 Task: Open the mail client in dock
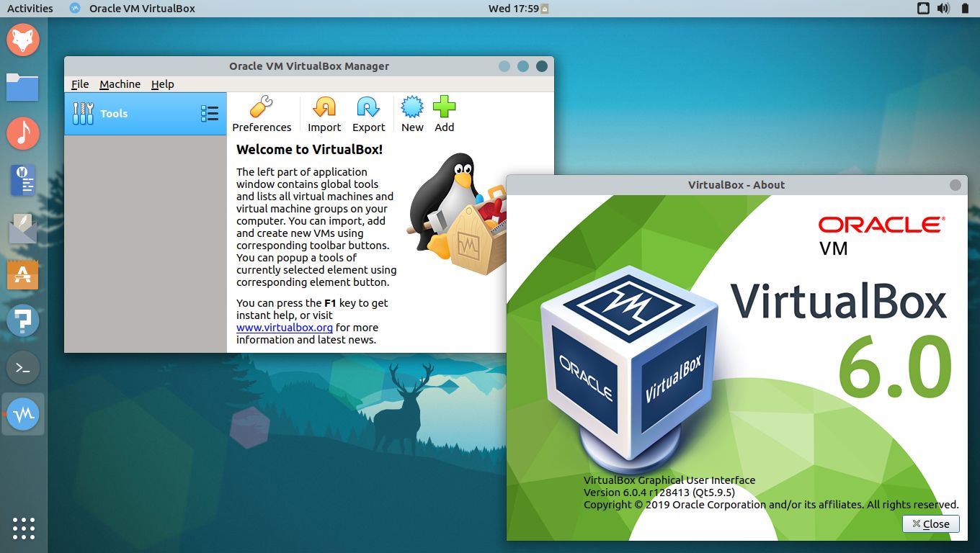[23, 228]
